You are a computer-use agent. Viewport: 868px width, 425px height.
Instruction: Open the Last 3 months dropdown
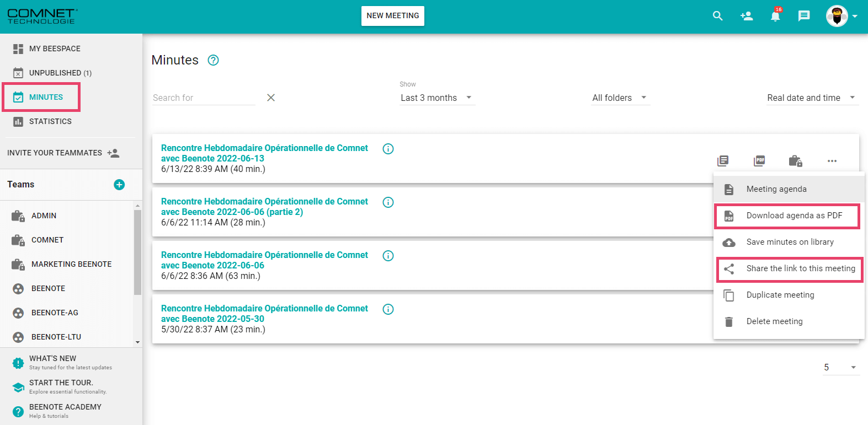click(437, 98)
